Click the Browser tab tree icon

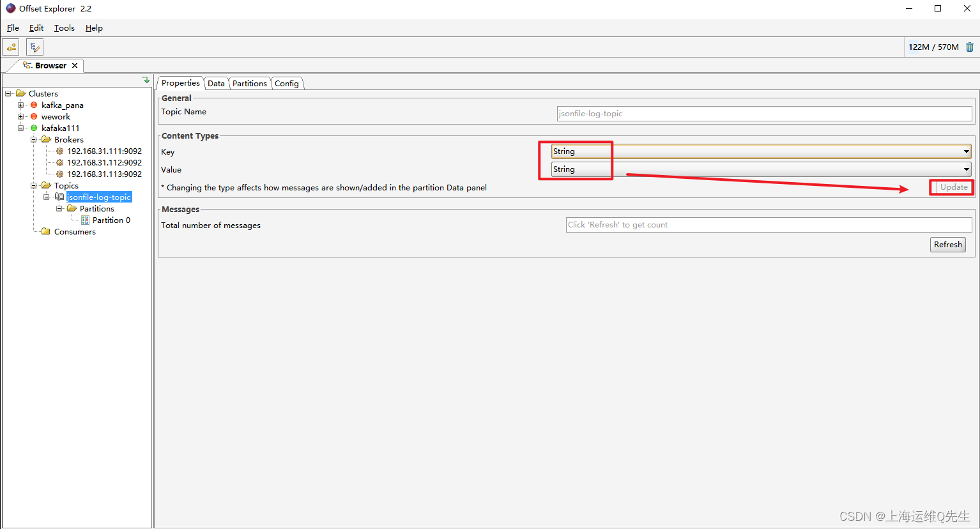tap(27, 65)
